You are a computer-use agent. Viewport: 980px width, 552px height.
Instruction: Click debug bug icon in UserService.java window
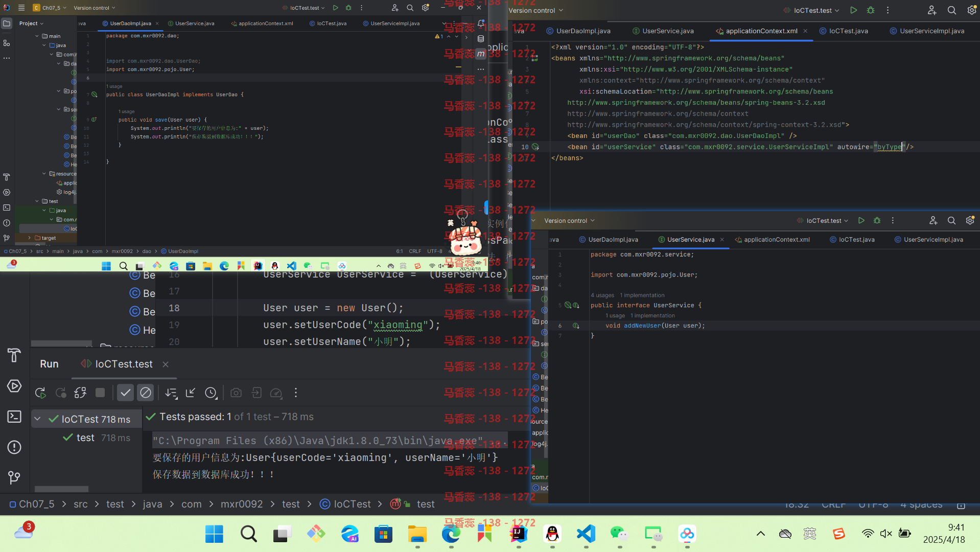877,220
